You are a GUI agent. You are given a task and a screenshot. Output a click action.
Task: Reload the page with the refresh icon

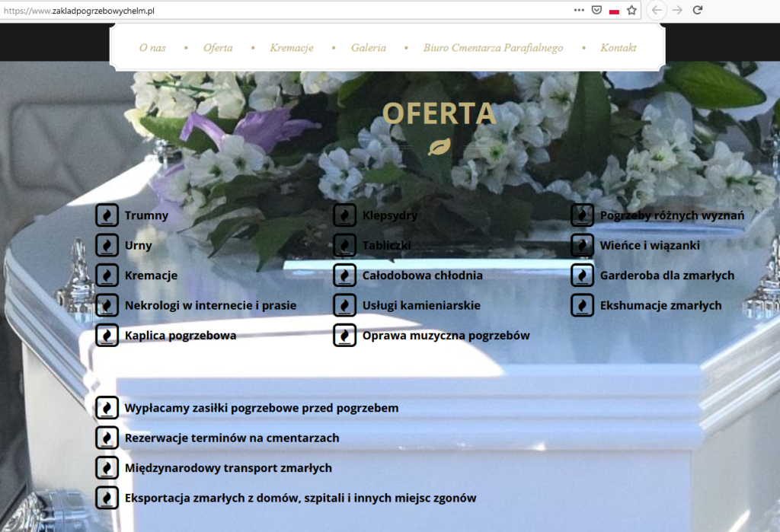pyautogui.click(x=698, y=10)
